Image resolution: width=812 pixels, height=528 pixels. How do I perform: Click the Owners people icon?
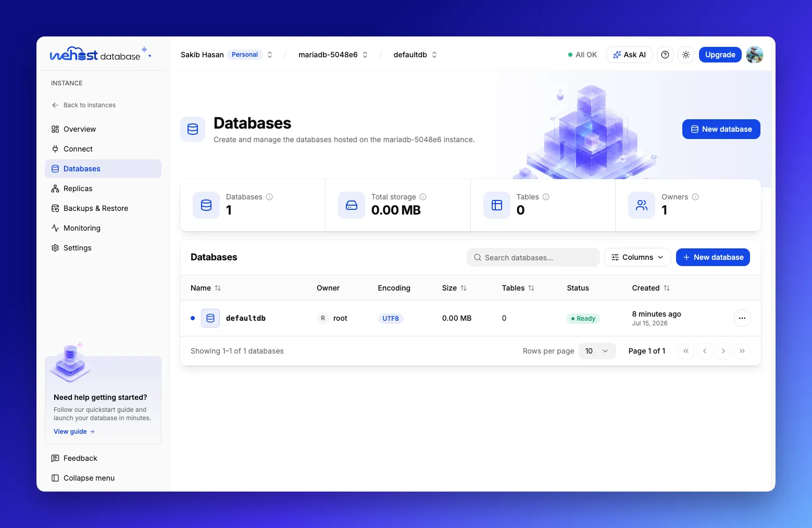click(642, 205)
